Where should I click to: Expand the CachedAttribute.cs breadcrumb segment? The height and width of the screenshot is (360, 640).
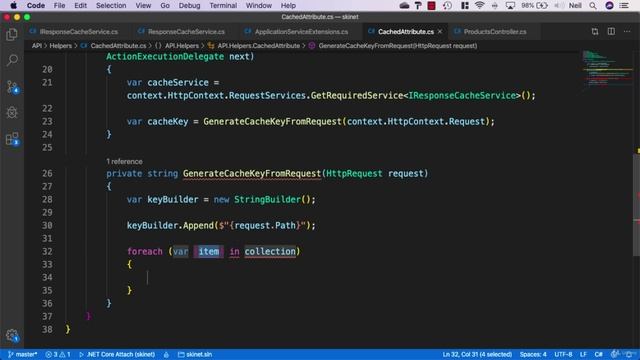[113, 46]
